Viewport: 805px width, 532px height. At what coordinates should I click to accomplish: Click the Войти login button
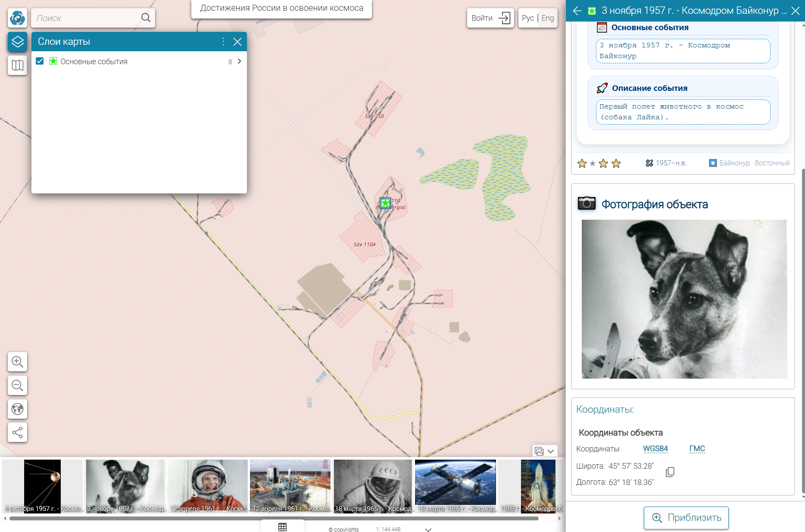[490, 18]
